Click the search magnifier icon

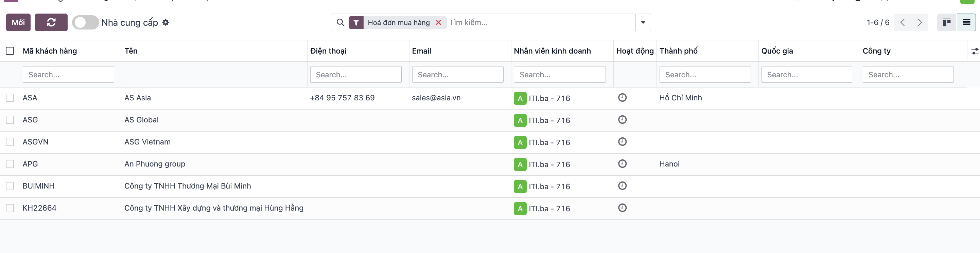pyautogui.click(x=340, y=22)
